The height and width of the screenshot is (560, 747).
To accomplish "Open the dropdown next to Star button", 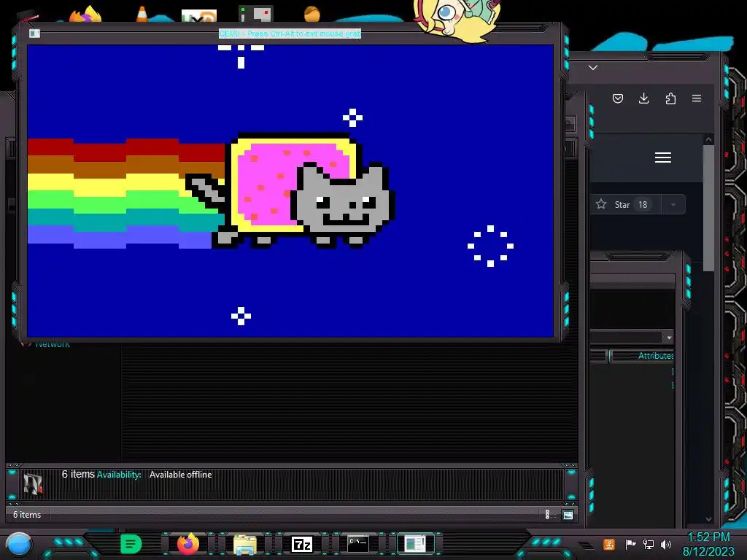I will 673,205.
